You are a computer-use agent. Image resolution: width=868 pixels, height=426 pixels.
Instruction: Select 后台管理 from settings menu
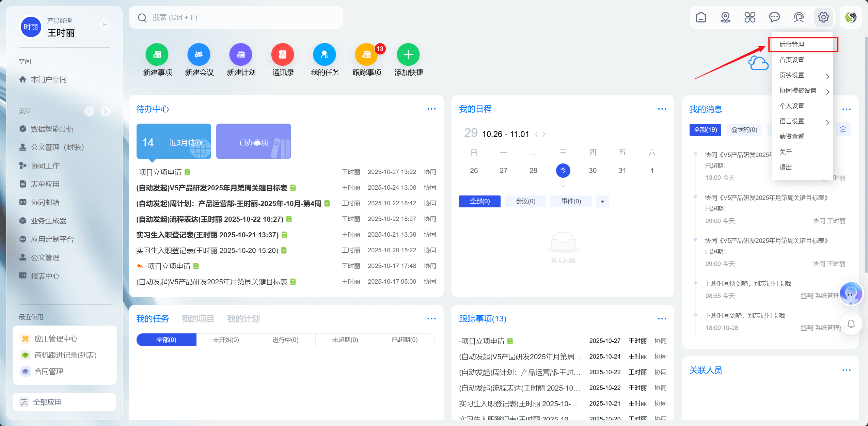[803, 44]
